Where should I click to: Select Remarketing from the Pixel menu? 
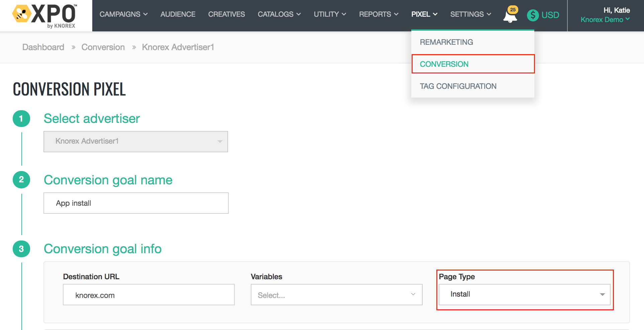pyautogui.click(x=446, y=42)
